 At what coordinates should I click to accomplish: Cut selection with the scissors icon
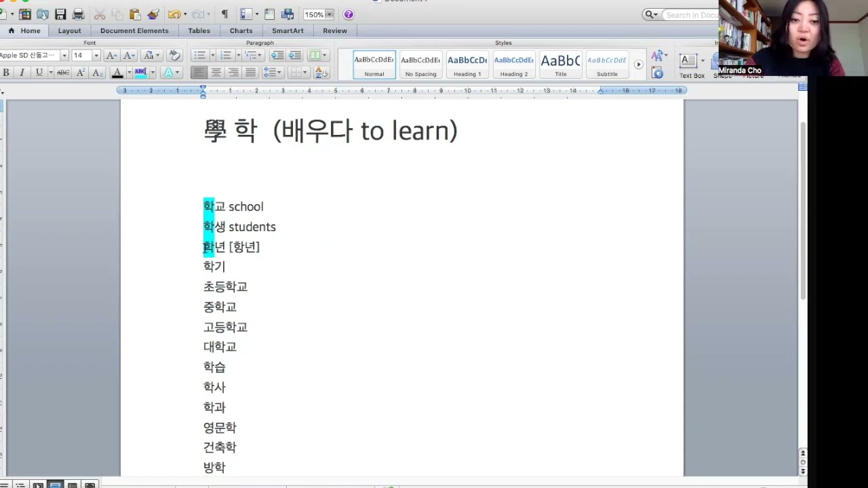(100, 14)
